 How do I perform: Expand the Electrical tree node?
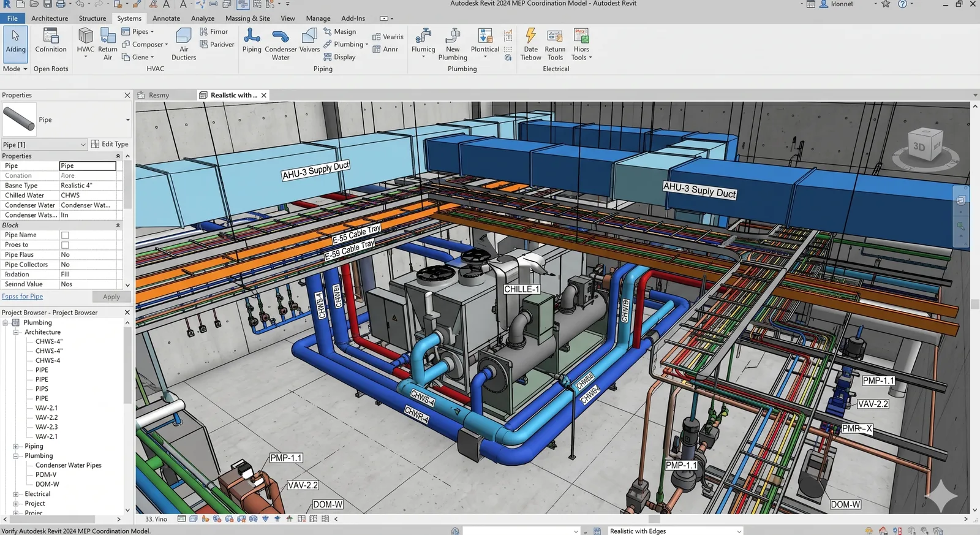click(16, 494)
